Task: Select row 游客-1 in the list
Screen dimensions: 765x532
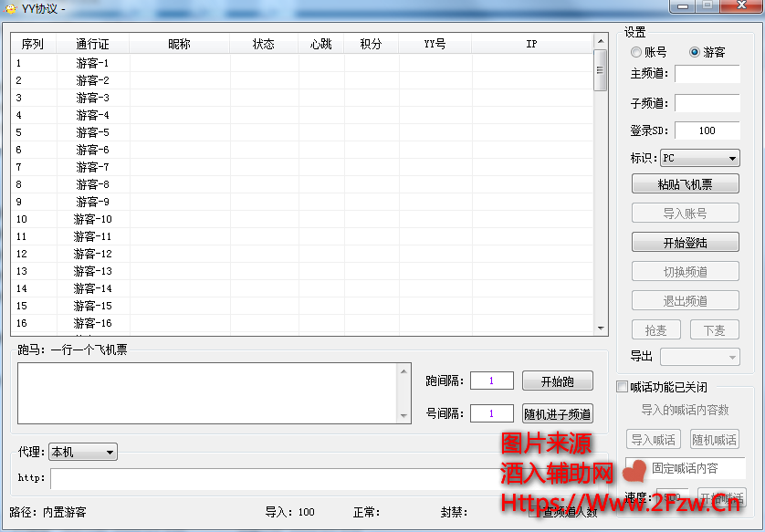Action: click(302, 63)
